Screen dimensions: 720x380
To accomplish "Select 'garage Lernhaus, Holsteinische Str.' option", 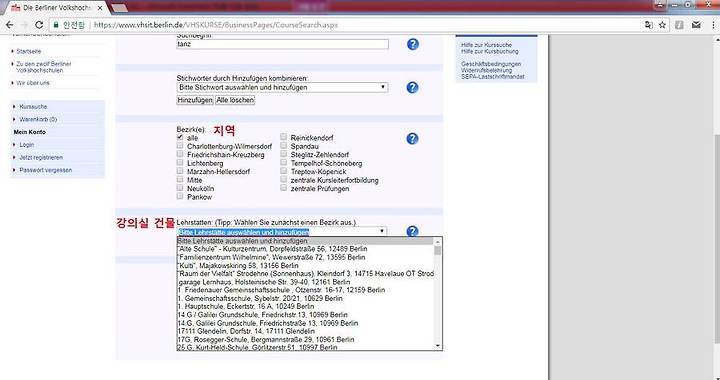I will tap(305, 282).
